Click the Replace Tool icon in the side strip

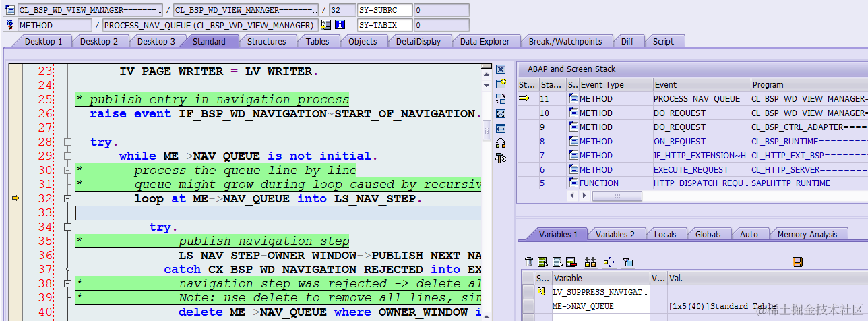pyautogui.click(x=500, y=99)
